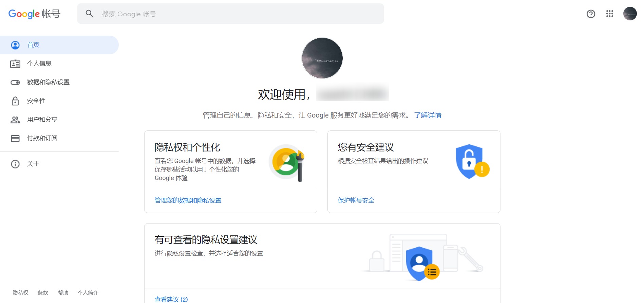Click the Google 帐号 logo
The width and height of the screenshot is (644, 303).
tap(34, 14)
